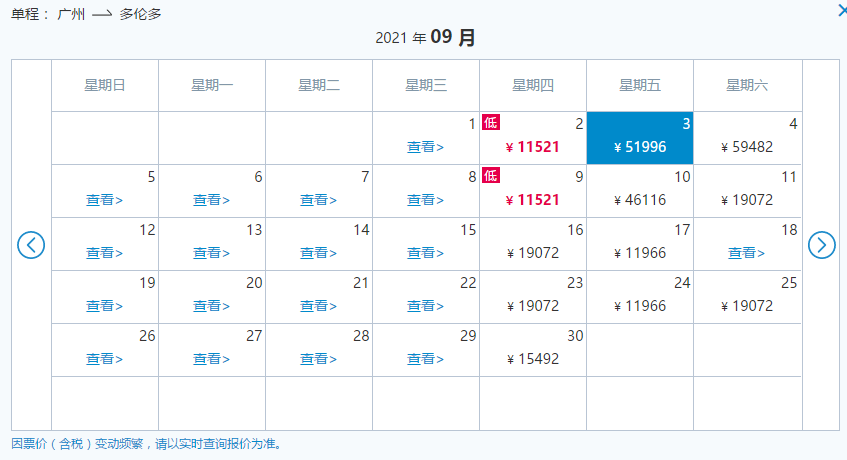847x460 pixels.
Task: Go to next month using right arrow
Action: [821, 245]
